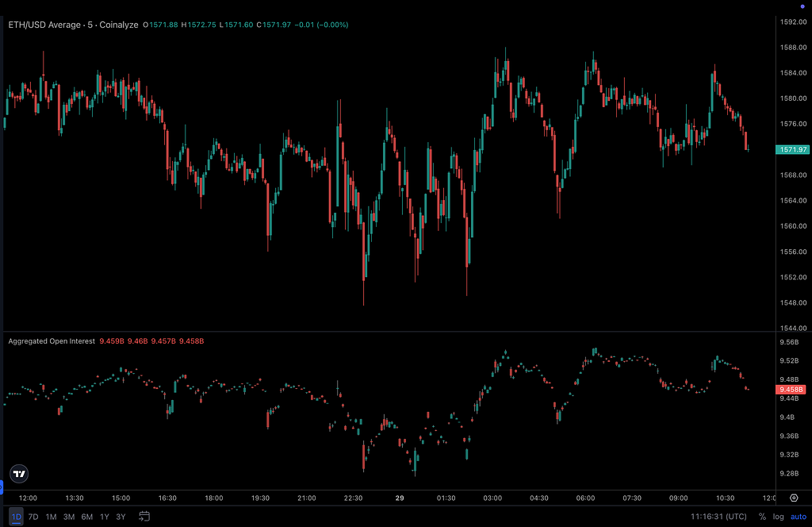Toggle auto scale mode

pos(799,517)
